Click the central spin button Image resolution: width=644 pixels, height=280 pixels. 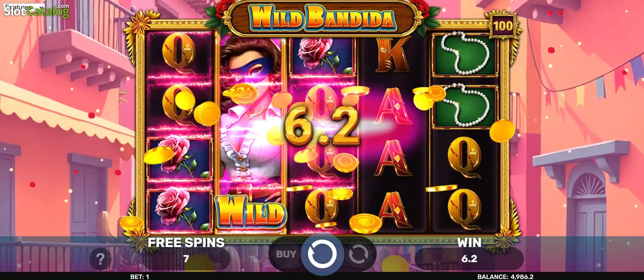point(322,254)
